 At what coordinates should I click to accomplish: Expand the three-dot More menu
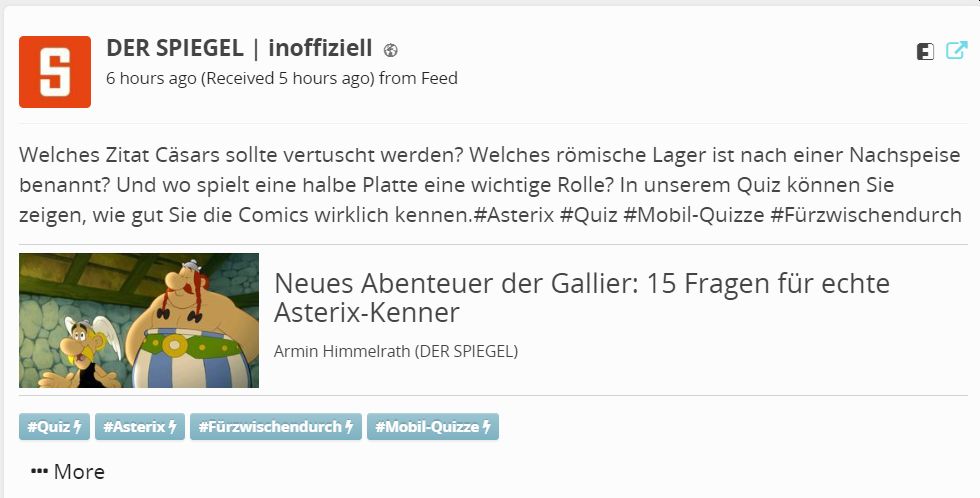tap(68, 472)
